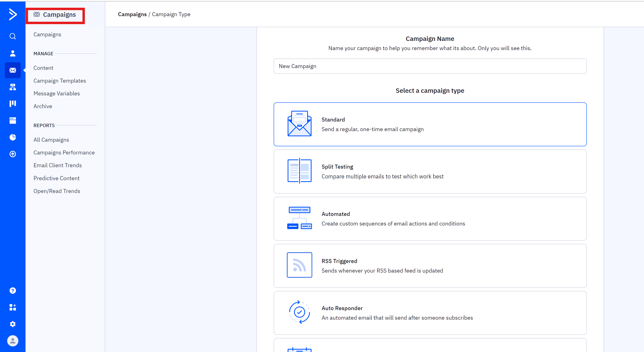The image size is (644, 352).
Task: Open the Automations flowchart icon
Action: [13, 87]
